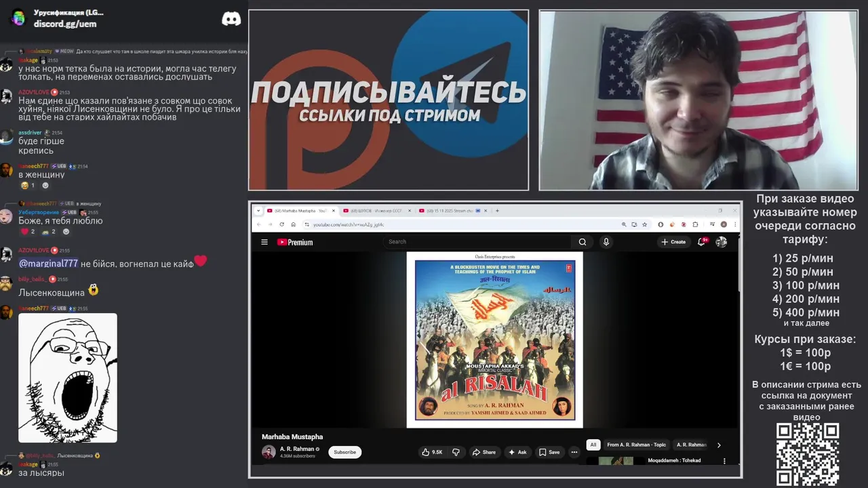The height and width of the screenshot is (488, 868).
Task: Click chat message 'Лысенковщина'
Action: click(52, 292)
